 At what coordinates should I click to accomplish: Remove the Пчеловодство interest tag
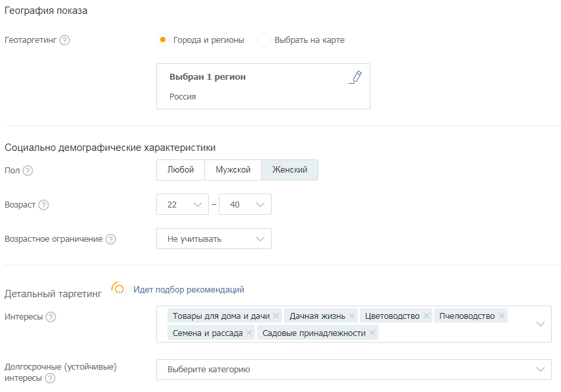[x=502, y=316]
